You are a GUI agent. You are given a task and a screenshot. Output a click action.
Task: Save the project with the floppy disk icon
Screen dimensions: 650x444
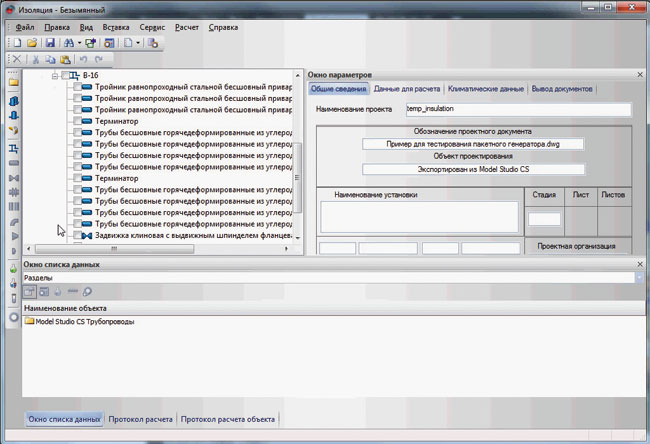pyautogui.click(x=50, y=43)
